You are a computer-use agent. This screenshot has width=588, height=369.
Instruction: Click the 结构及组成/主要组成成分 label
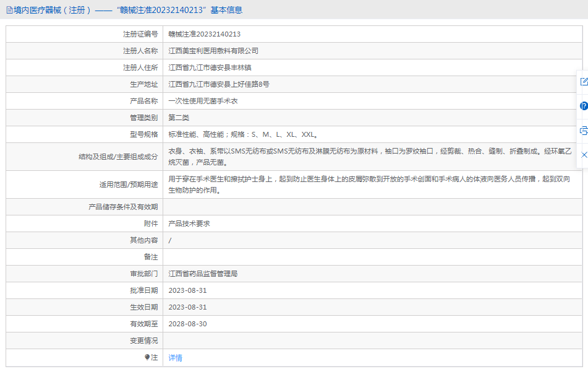click(118, 157)
